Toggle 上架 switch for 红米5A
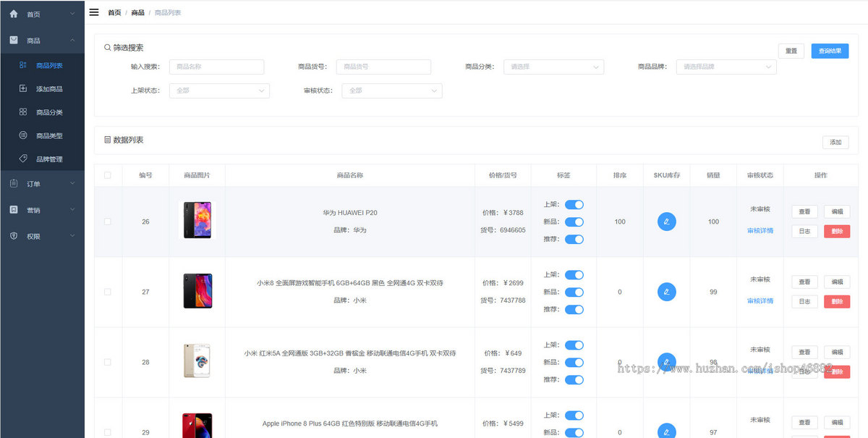868x438 pixels. click(574, 345)
